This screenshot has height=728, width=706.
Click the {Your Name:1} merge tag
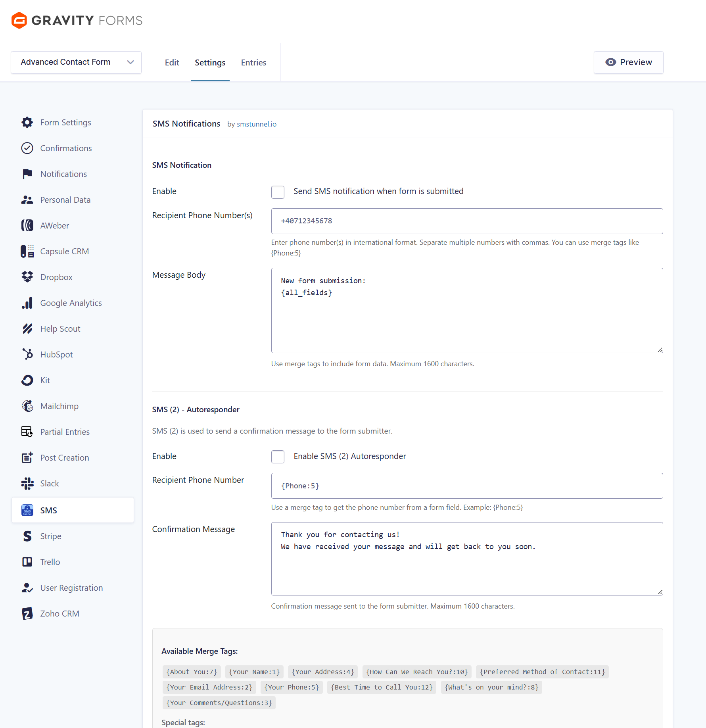tap(254, 672)
